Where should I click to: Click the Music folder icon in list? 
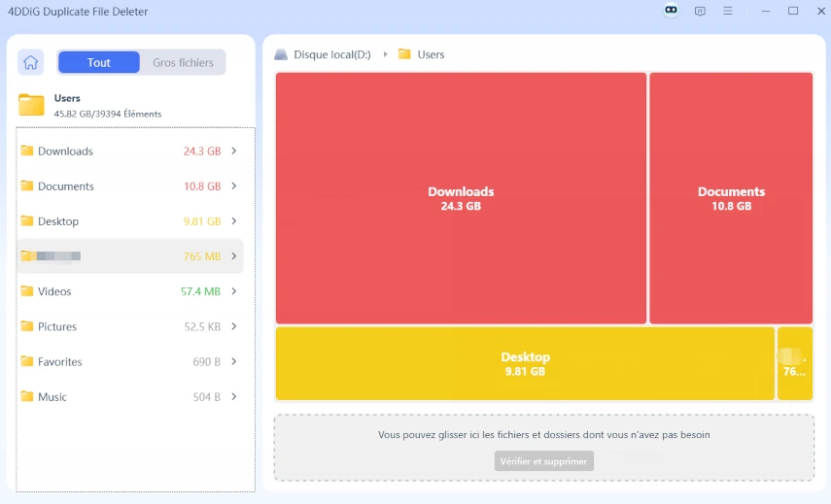pos(26,396)
